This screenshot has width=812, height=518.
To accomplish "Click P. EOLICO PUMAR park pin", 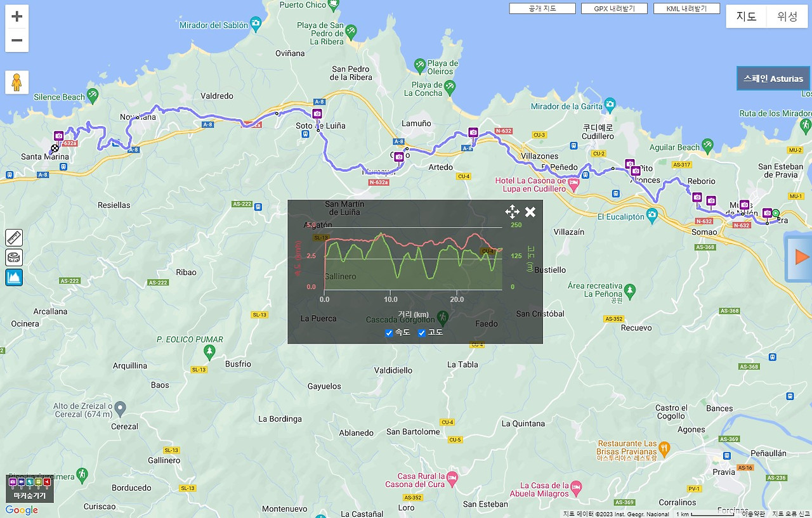I will (x=209, y=351).
